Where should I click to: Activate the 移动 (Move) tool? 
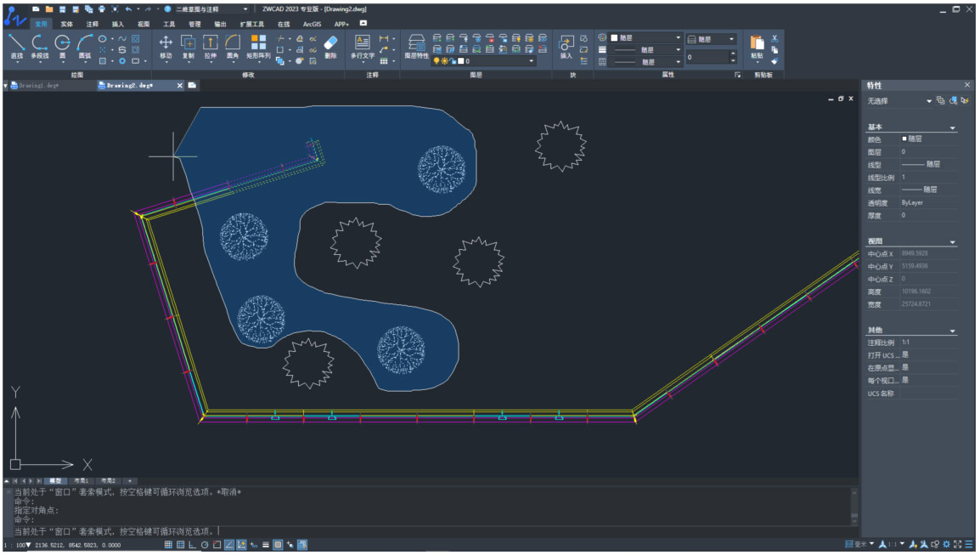pos(166,44)
